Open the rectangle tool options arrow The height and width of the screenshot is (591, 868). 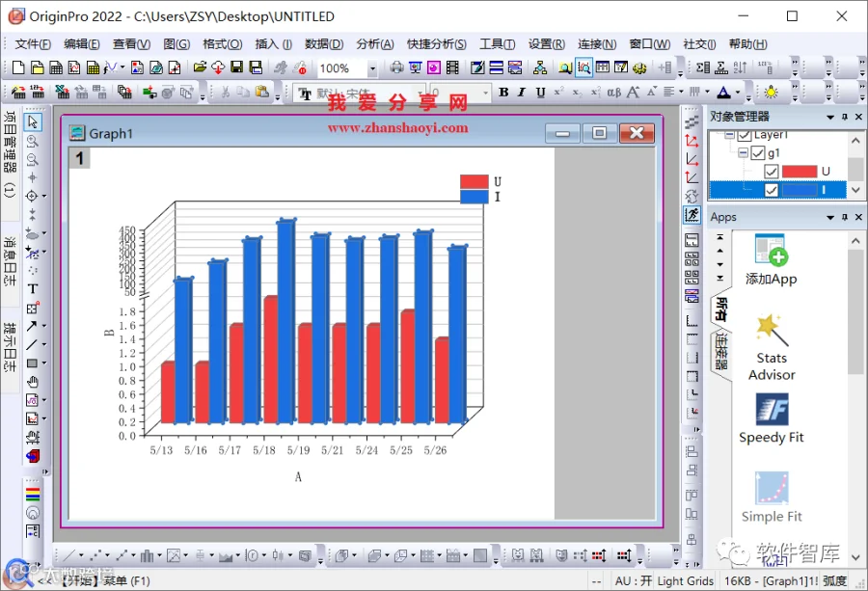click(x=44, y=363)
